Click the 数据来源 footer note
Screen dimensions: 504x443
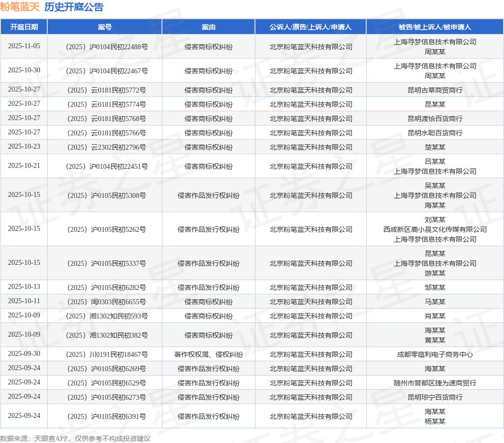75,439
